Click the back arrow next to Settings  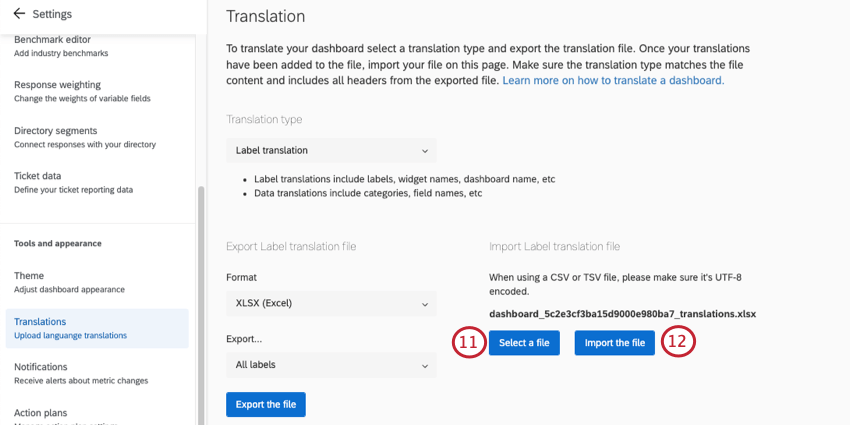18,14
